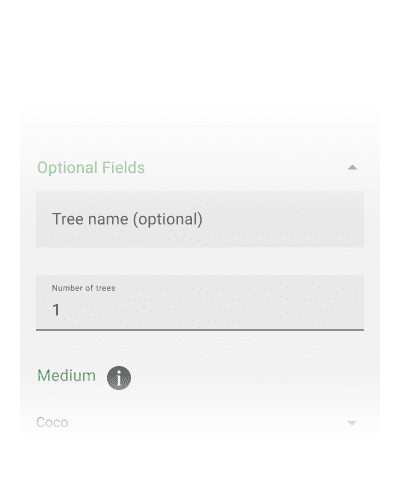Click the info icon beside Medium
The width and height of the screenshot is (400, 501).
coord(119,378)
